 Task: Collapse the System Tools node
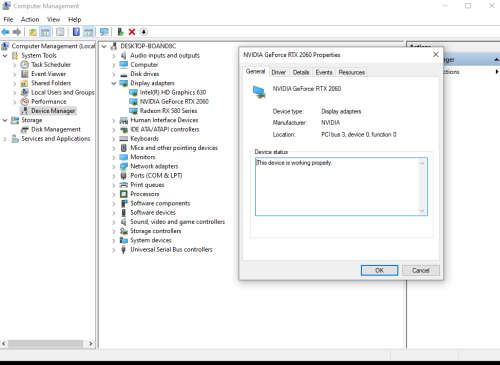click(5, 56)
